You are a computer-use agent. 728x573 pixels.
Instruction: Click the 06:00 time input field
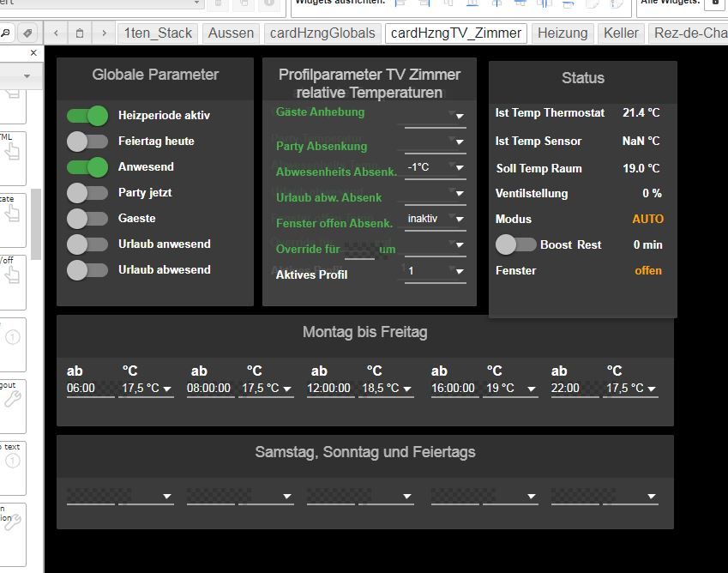point(90,389)
